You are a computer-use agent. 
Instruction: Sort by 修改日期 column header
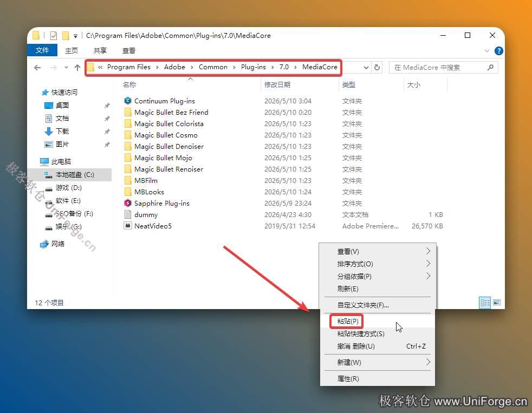pos(277,85)
